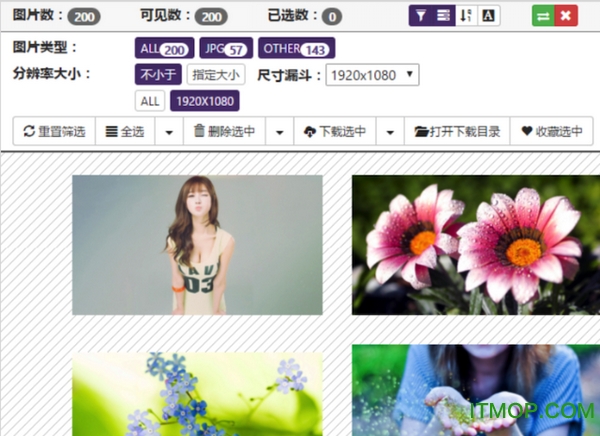
Task: Click 已选数 count badge 0
Action: point(332,17)
